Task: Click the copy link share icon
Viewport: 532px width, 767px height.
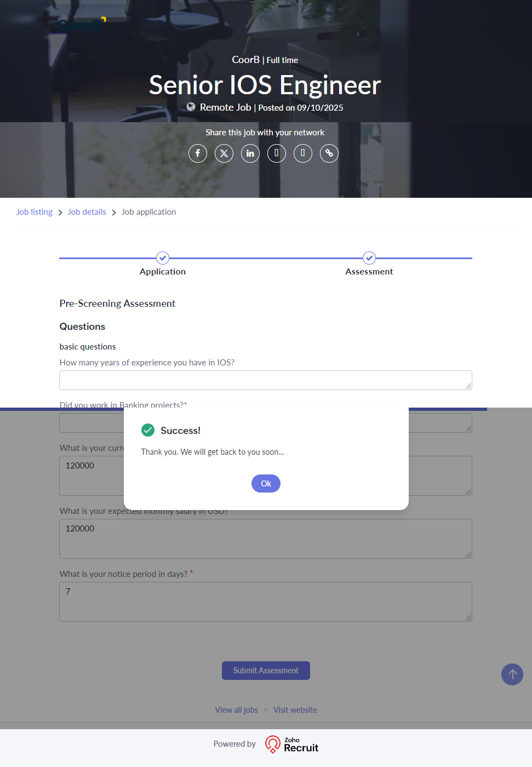Action: [329, 153]
